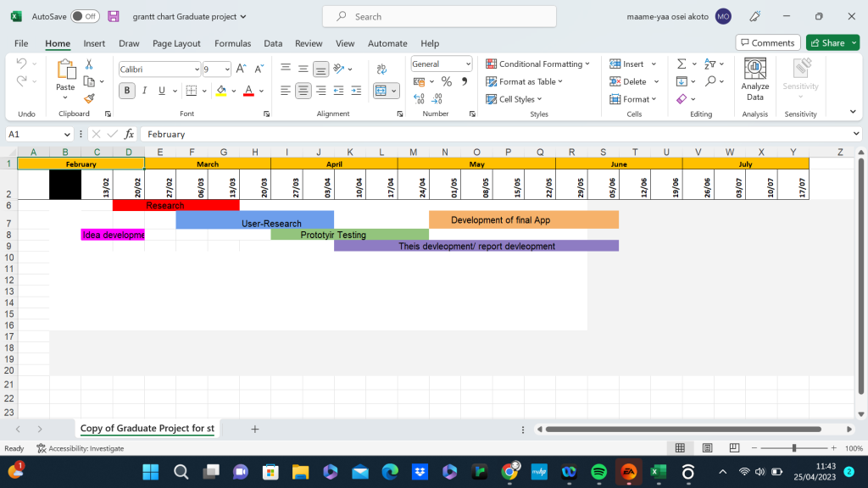Apply Percent Style format
Viewport: 868px width, 488px height.
click(447, 82)
